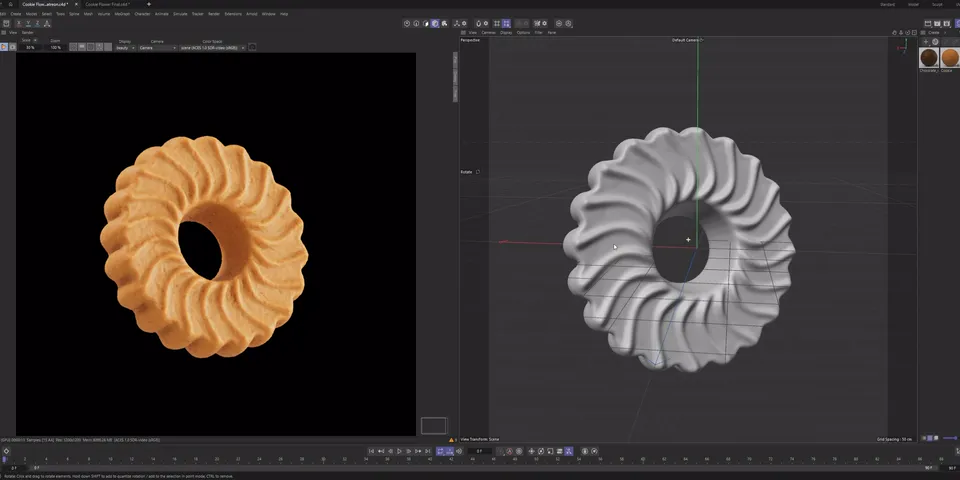Click the viewport maximize toggle icon
This screenshot has height=480, width=960.
tap(914, 32)
